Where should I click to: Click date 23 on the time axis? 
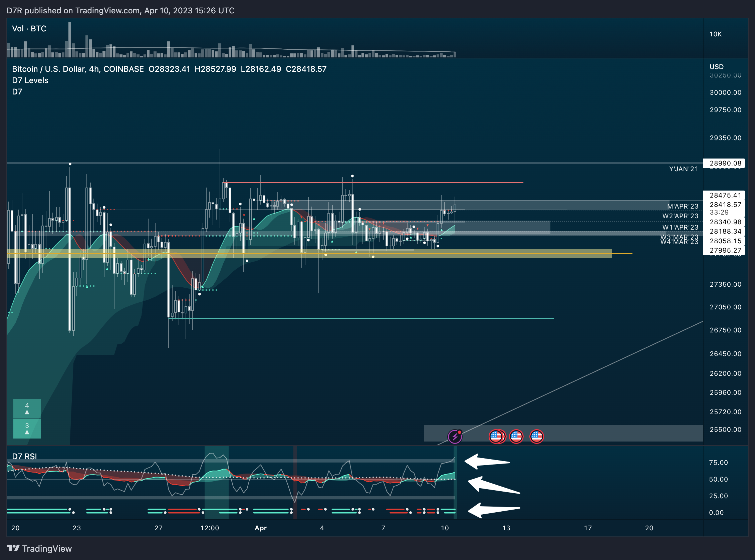77,528
